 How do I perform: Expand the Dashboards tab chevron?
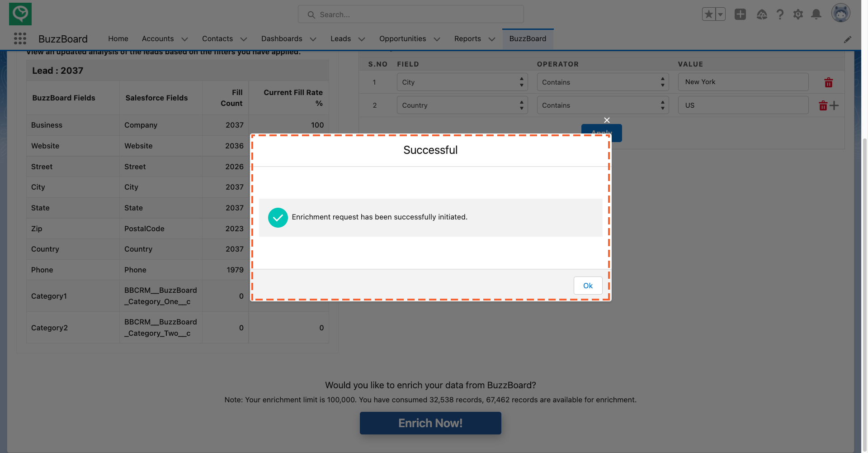(313, 39)
